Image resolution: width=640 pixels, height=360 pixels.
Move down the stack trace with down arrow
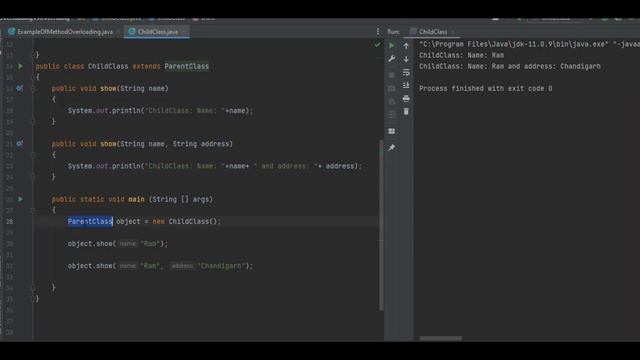[x=406, y=59]
